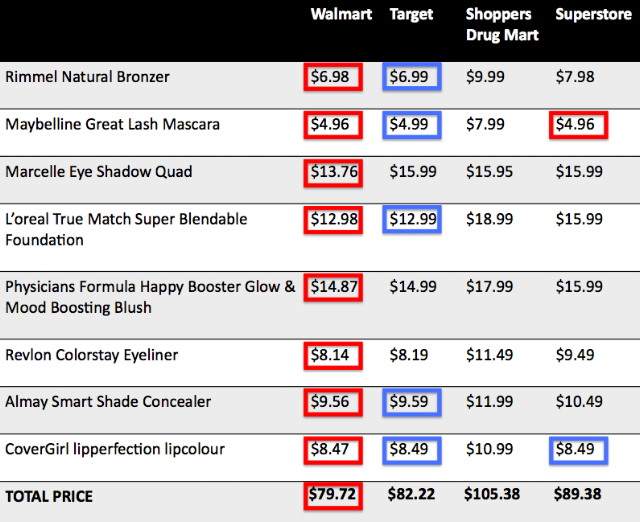Click Target's $9.59 concealer price

[x=412, y=402]
